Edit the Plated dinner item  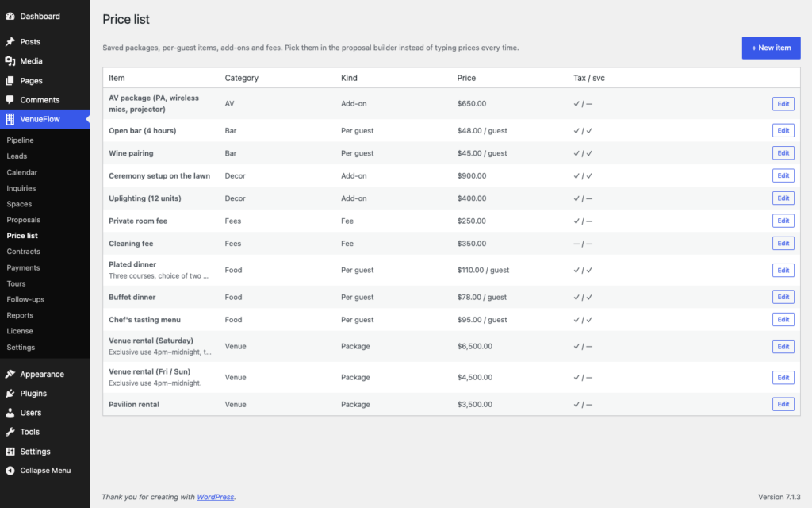coord(783,270)
